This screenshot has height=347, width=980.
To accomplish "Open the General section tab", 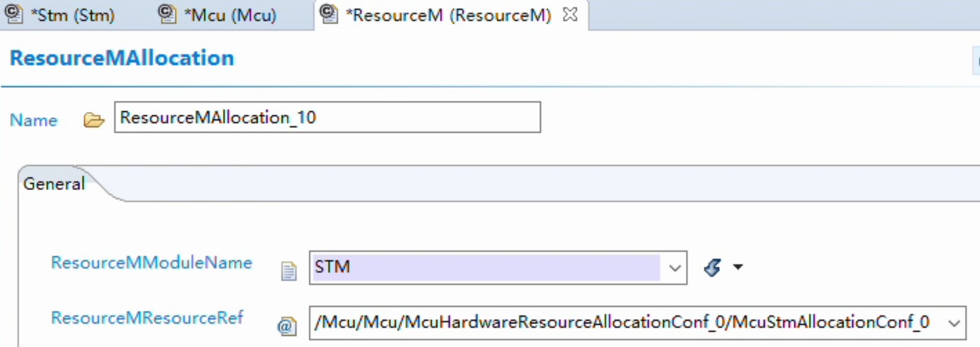I will pyautogui.click(x=53, y=184).
